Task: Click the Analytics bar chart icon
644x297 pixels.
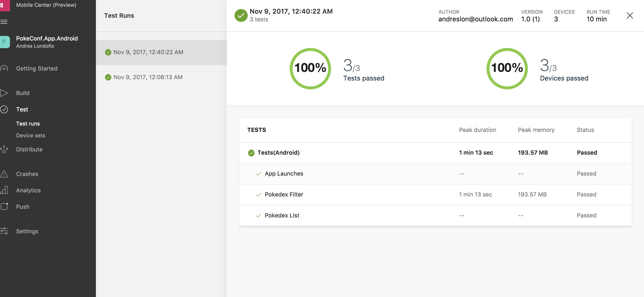Action: [x=4, y=190]
